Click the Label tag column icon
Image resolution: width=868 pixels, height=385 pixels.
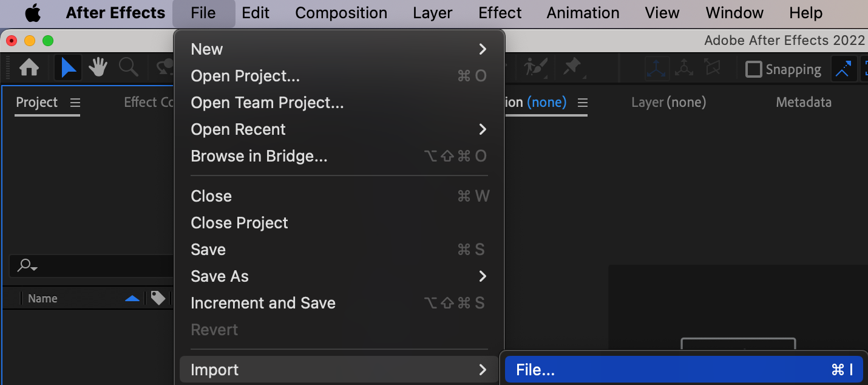(x=158, y=298)
